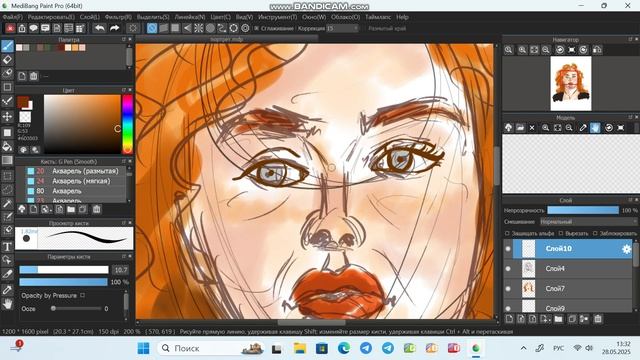This screenshot has width=640, height=360.
Task: Select the Eraser tool
Action: pos(7,60)
